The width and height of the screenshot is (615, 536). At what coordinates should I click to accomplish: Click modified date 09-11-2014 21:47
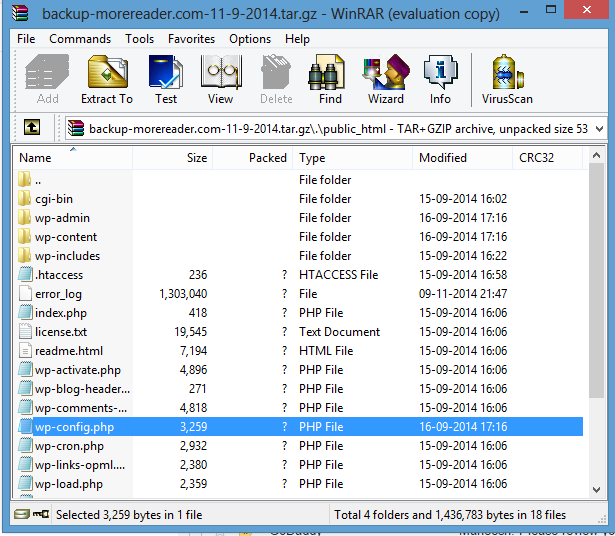(463, 294)
